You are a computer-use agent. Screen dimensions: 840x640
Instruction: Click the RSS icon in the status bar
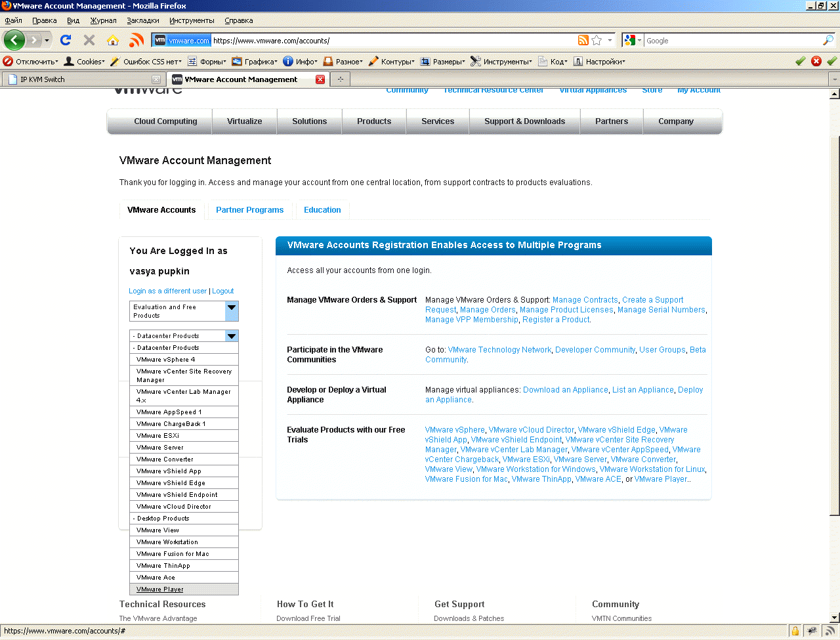point(830,631)
